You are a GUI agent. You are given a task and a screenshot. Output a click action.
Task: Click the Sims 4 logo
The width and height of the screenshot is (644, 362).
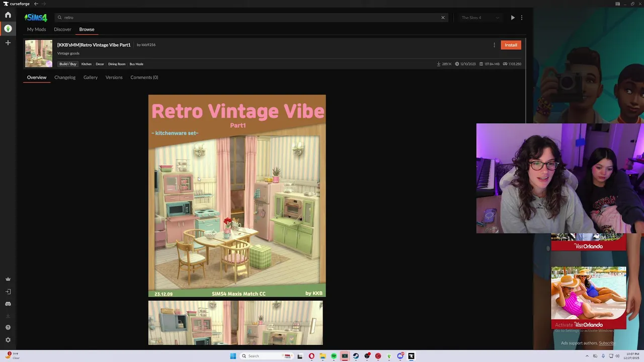coord(36,18)
